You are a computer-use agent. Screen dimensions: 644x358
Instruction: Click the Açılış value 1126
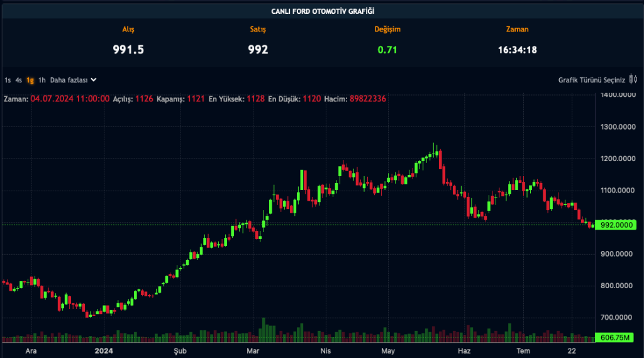coord(144,99)
